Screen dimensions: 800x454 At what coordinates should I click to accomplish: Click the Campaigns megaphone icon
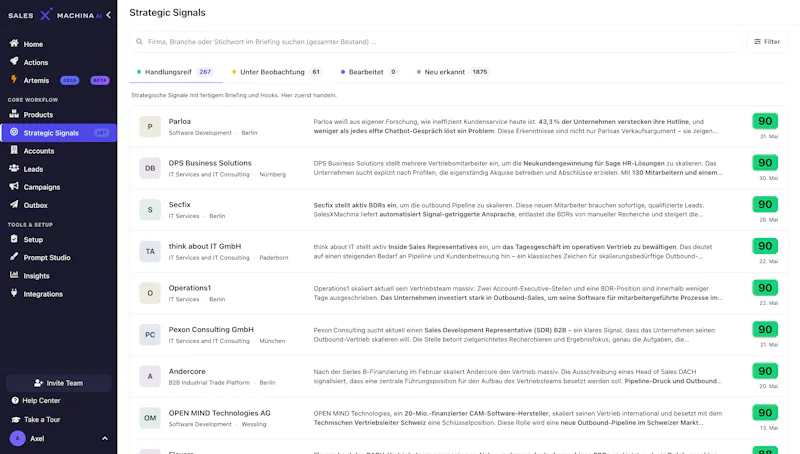coord(14,186)
